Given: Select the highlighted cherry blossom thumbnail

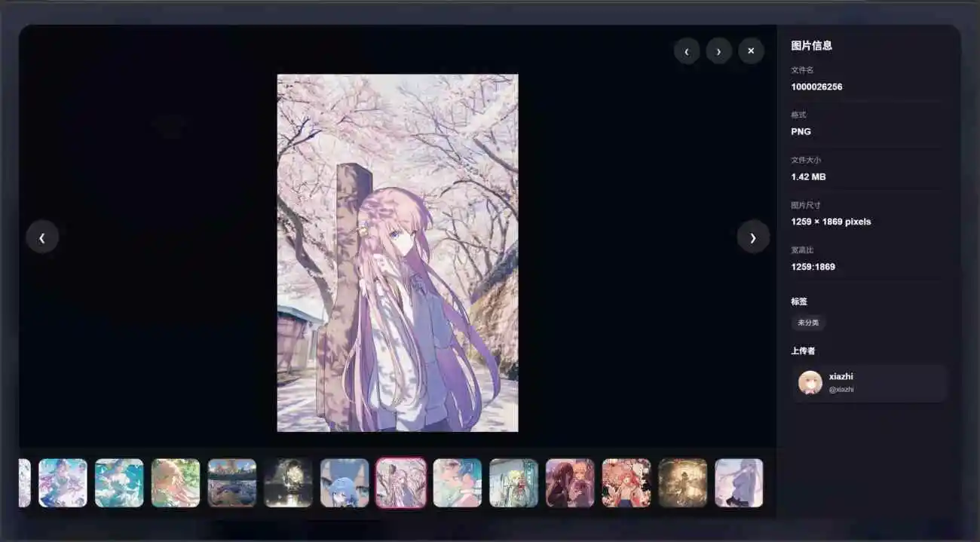Looking at the screenshot, I should pos(401,482).
